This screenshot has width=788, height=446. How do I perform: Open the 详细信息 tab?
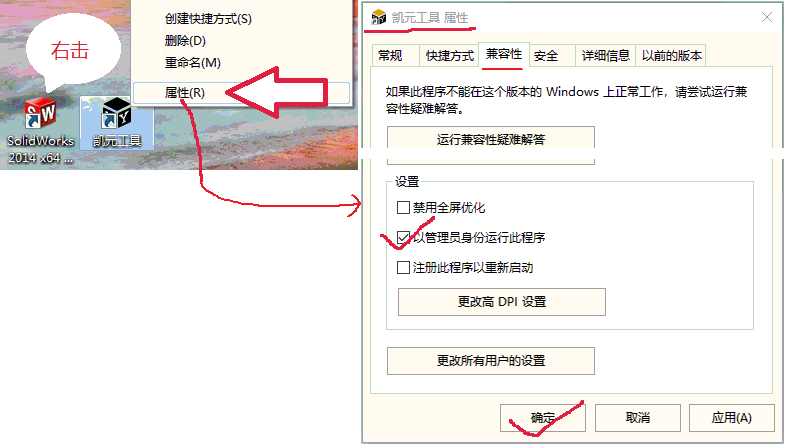click(605, 56)
